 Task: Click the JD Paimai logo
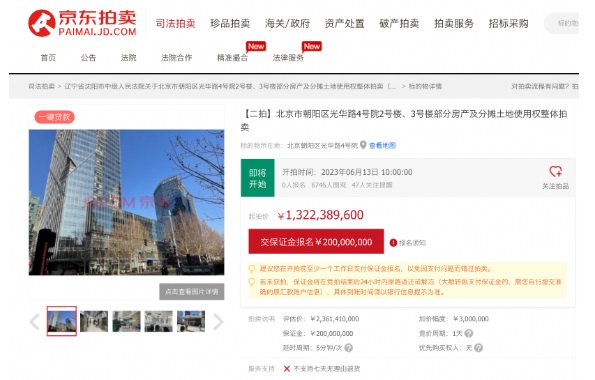pyautogui.click(x=82, y=23)
